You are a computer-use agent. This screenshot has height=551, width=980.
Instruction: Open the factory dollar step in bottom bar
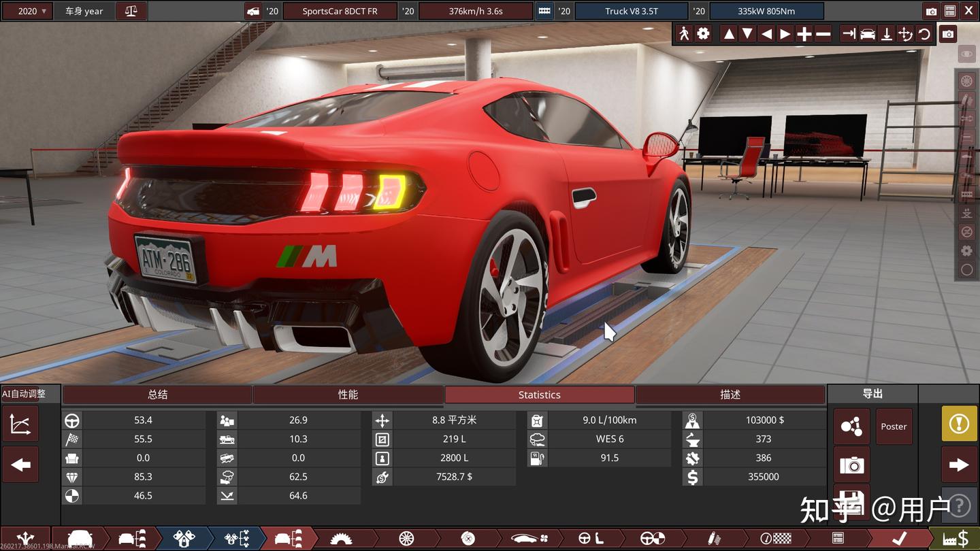(x=954, y=538)
